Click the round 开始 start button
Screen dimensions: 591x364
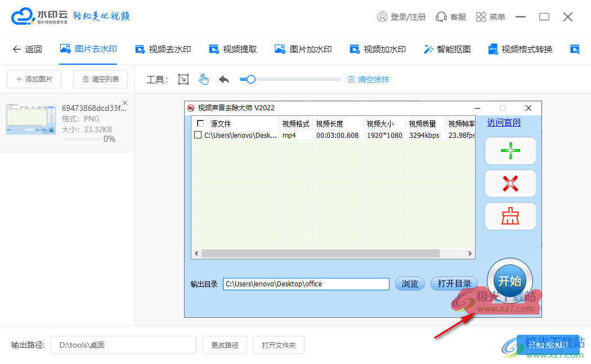[510, 281]
